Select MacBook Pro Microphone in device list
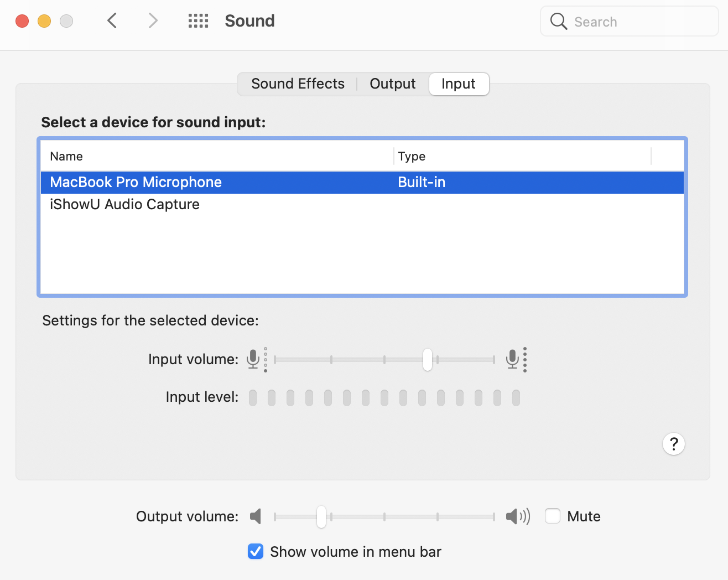 136,183
